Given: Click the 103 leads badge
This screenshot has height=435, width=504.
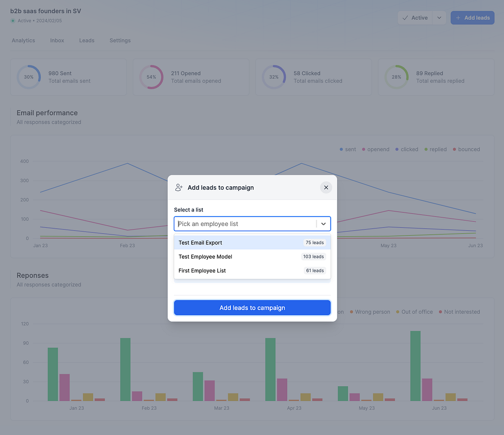Looking at the screenshot, I should [313, 256].
